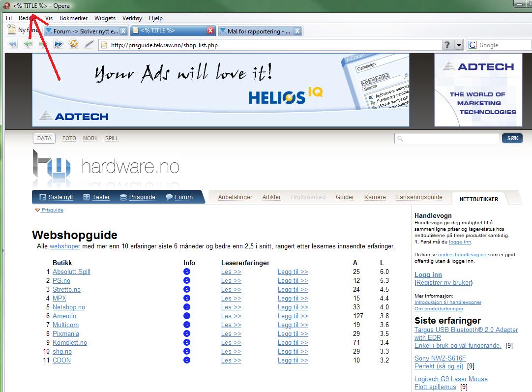Click the info icon for Stretto.no

tap(187, 289)
